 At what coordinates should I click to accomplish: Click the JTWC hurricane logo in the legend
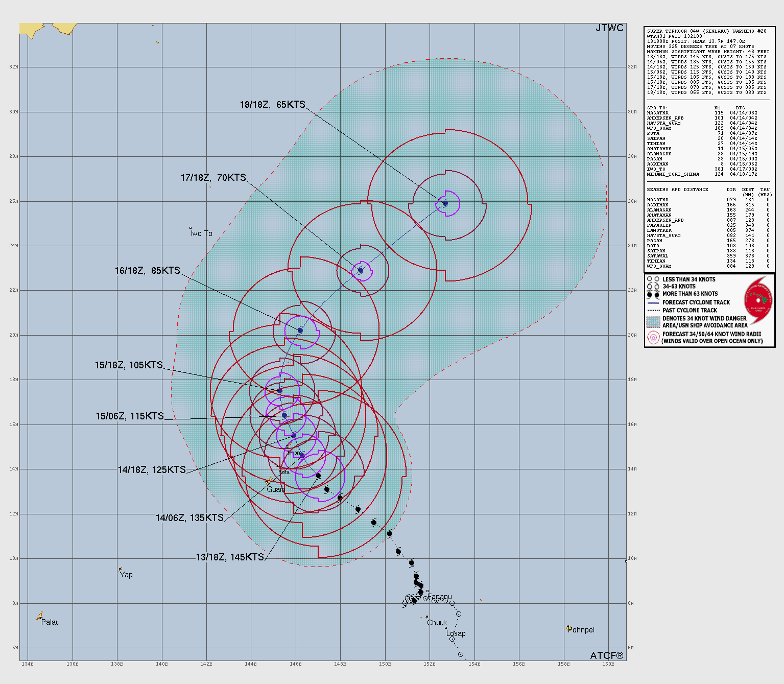(x=758, y=301)
